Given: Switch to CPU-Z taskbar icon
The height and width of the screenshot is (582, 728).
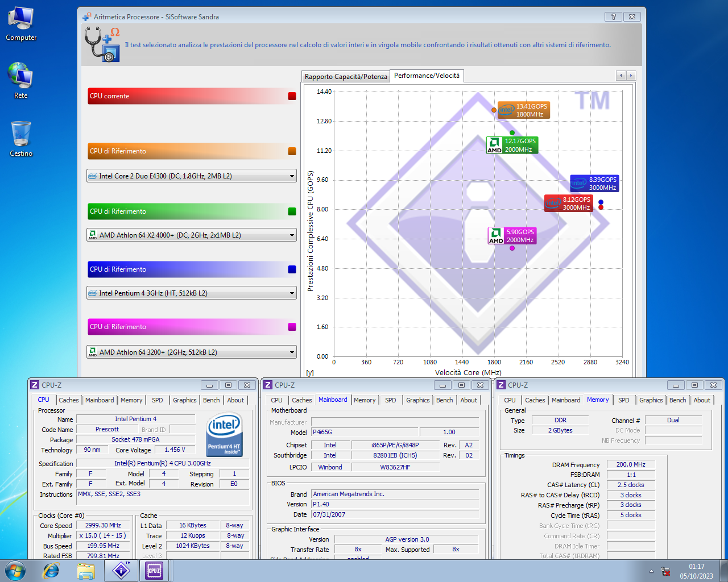Looking at the screenshot, I should point(154,570).
